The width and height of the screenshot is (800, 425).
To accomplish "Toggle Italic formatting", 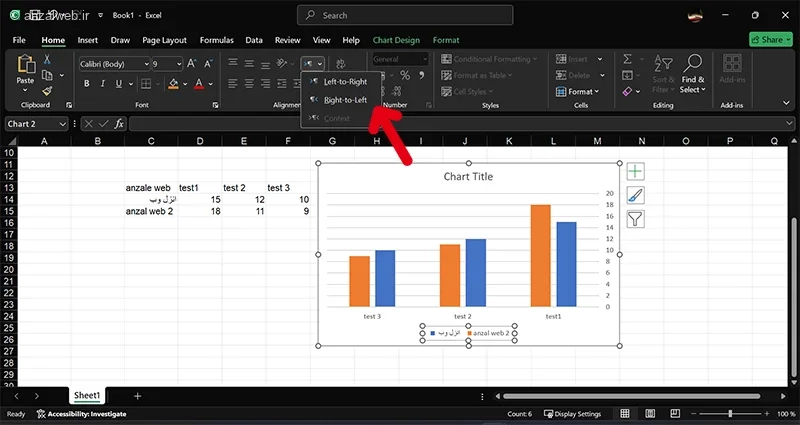I will click(103, 84).
